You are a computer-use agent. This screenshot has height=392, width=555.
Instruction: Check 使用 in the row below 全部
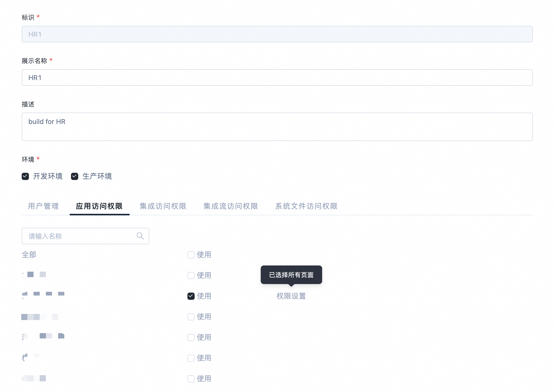click(x=191, y=276)
